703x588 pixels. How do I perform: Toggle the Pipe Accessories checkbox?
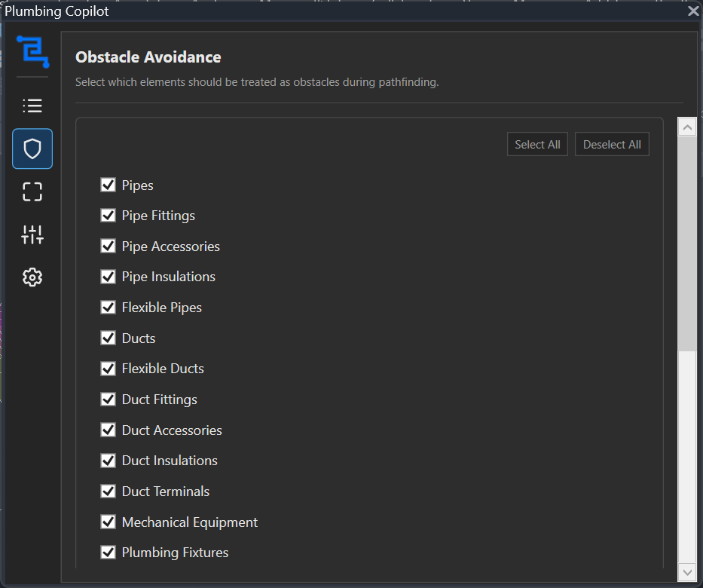108,247
